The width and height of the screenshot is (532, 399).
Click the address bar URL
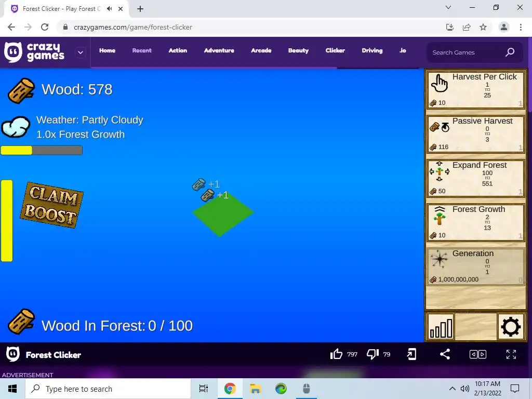133,27
